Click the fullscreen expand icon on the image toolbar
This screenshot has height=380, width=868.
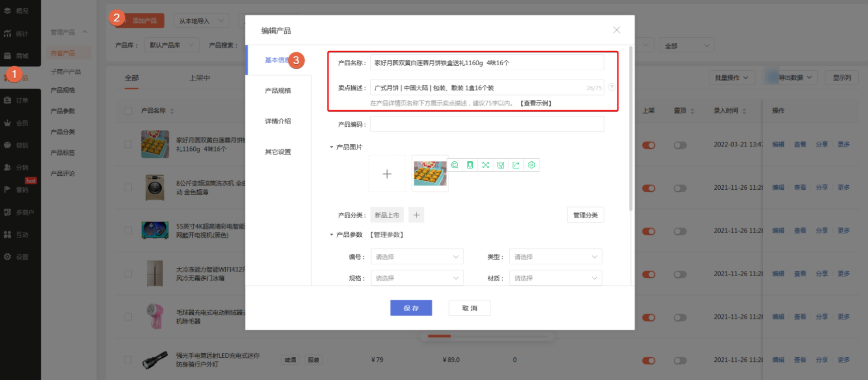[x=485, y=165]
